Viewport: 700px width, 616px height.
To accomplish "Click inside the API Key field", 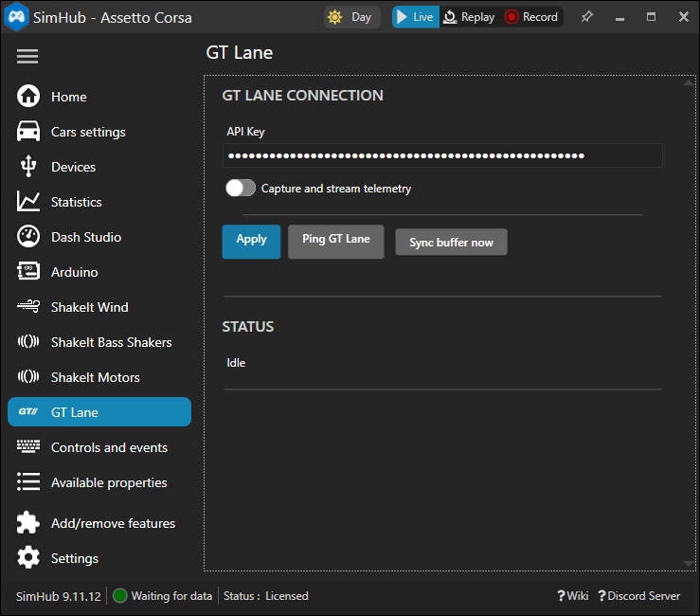I will tap(442, 155).
